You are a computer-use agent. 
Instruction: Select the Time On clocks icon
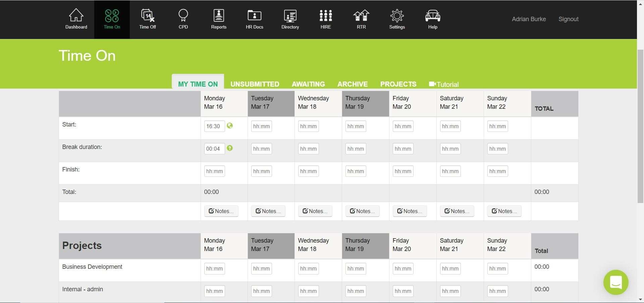112,15
